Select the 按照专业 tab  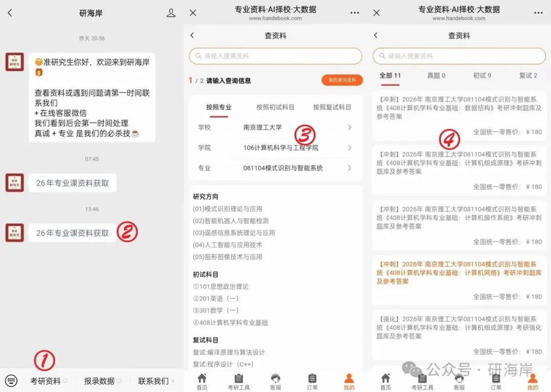pos(218,107)
